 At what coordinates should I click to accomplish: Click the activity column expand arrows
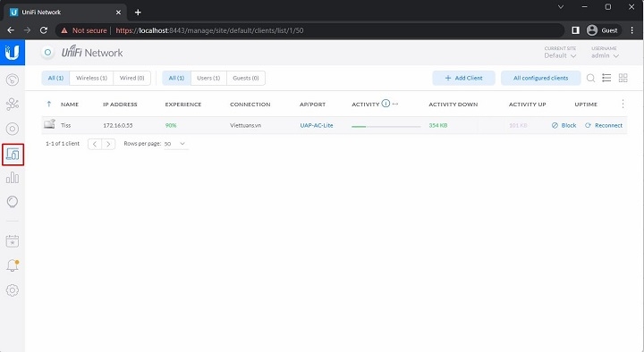pyautogui.click(x=395, y=104)
